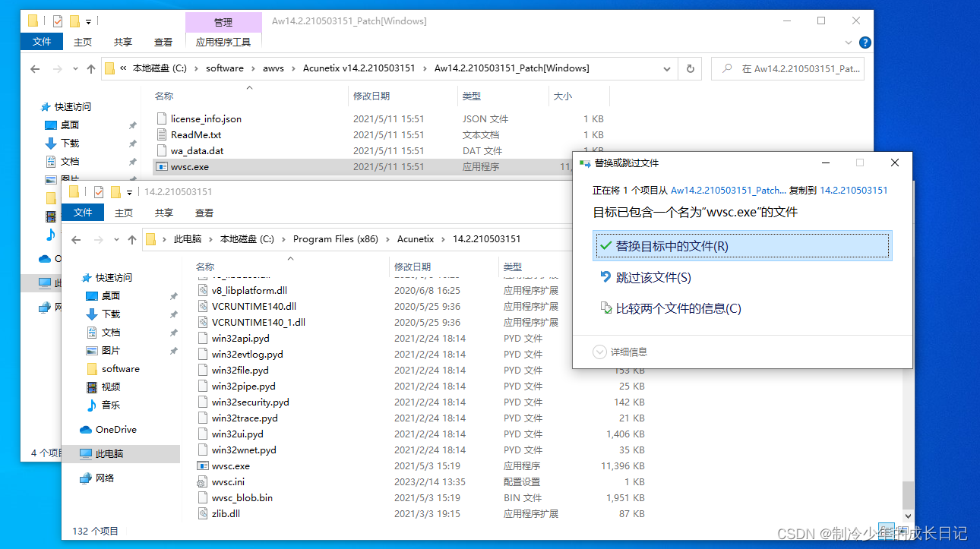The width and height of the screenshot is (980, 549).
Task: Click software breadcrumb in back window address bar
Action: click(x=225, y=68)
